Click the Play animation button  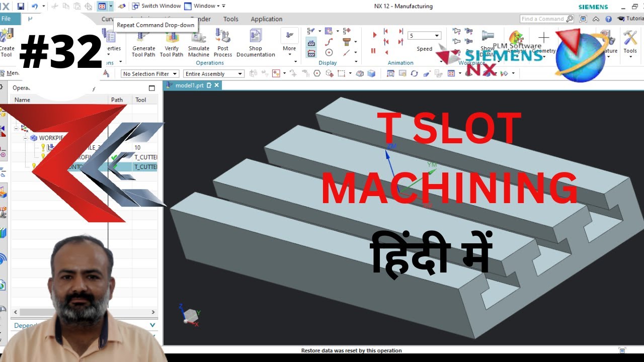pos(374,35)
